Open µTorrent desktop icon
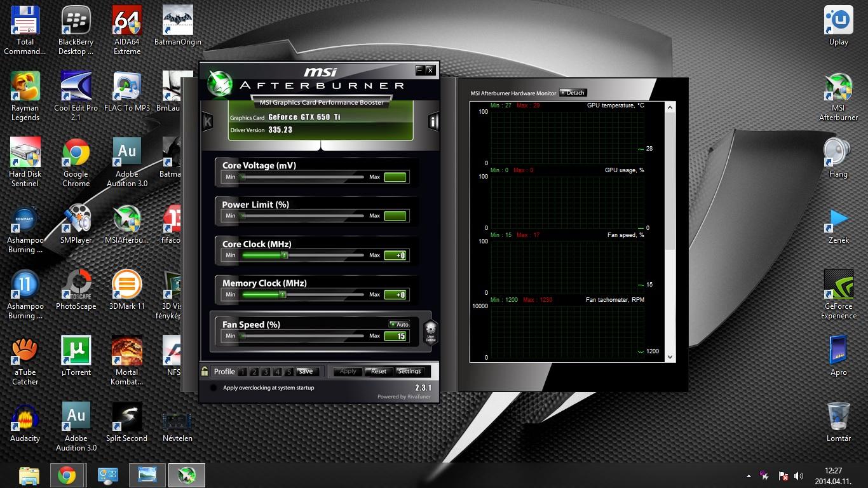868x488 pixels. click(x=76, y=356)
